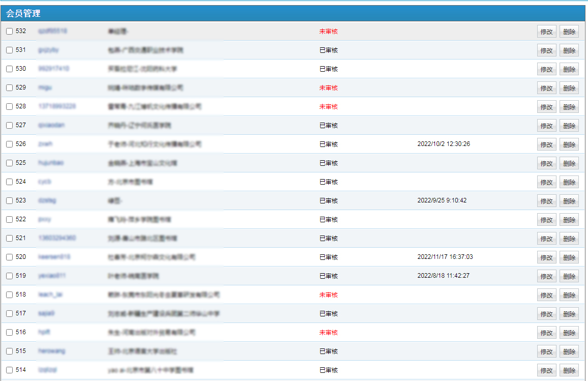Click 修改 in row 523
Viewport: 588px width, 381px height.
click(546, 201)
